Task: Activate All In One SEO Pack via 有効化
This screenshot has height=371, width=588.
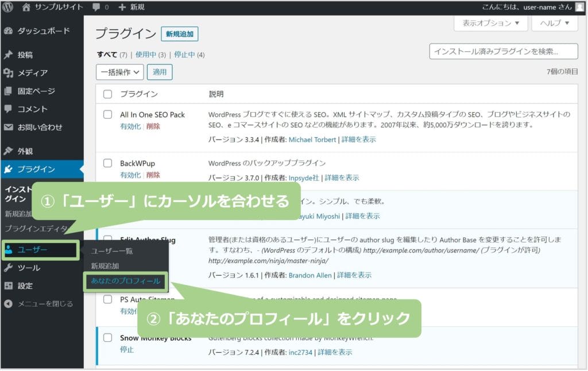Action: click(x=130, y=126)
